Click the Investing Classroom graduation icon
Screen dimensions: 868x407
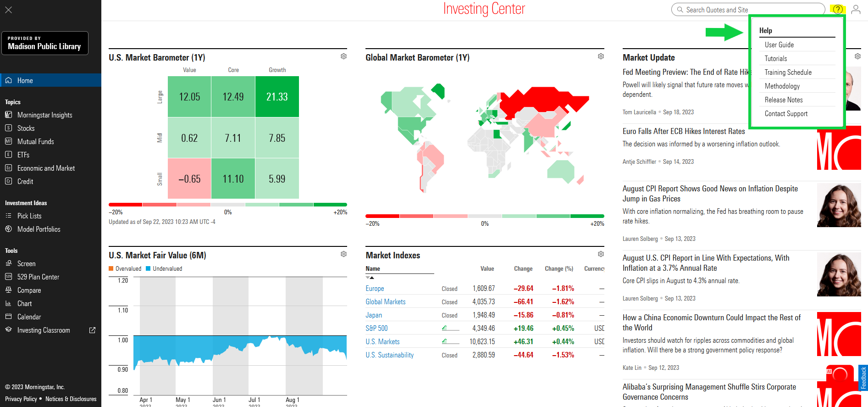pyautogui.click(x=8, y=330)
